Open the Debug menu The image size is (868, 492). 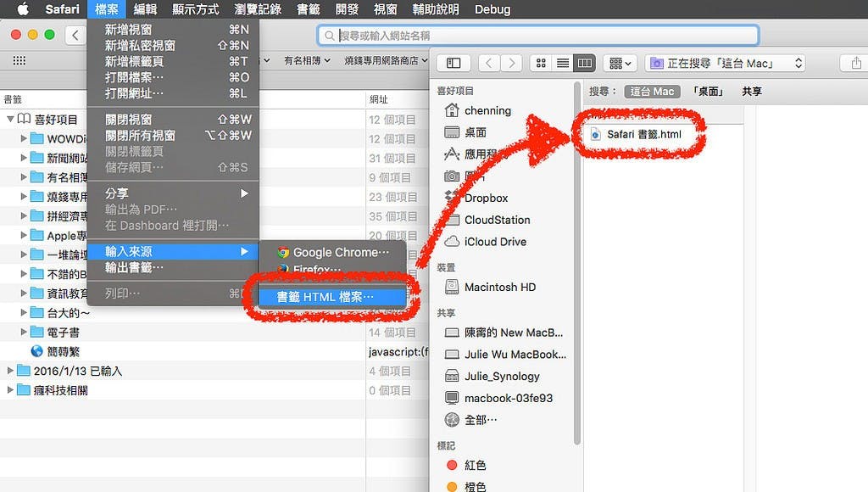click(492, 8)
